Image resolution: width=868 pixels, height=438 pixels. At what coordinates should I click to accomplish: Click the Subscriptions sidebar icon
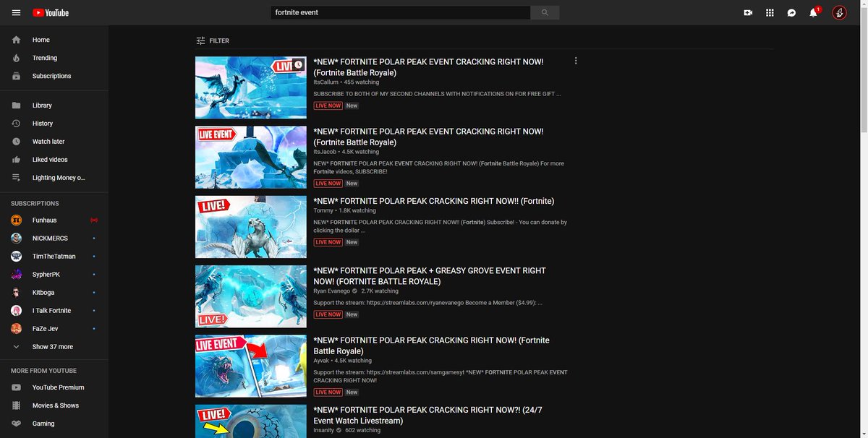[16, 76]
